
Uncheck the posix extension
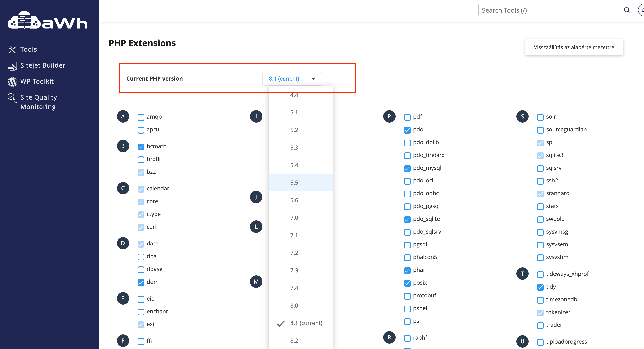click(407, 283)
